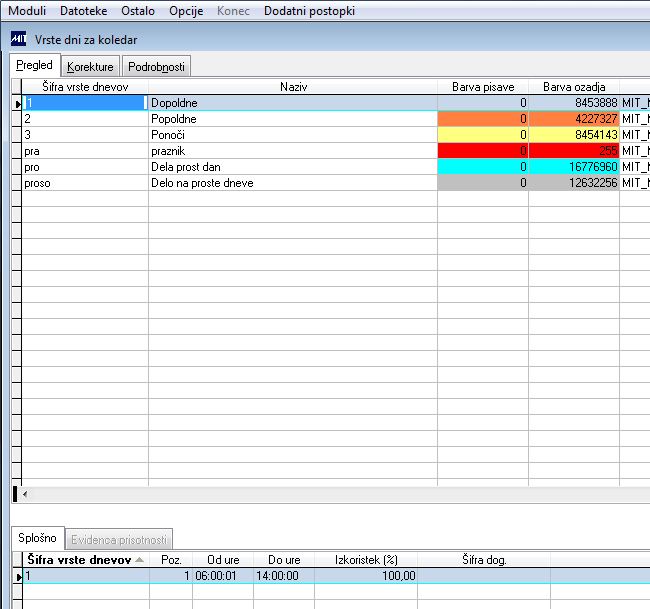Open the Datoteke menu
This screenshot has height=609, width=650.
coord(84,11)
